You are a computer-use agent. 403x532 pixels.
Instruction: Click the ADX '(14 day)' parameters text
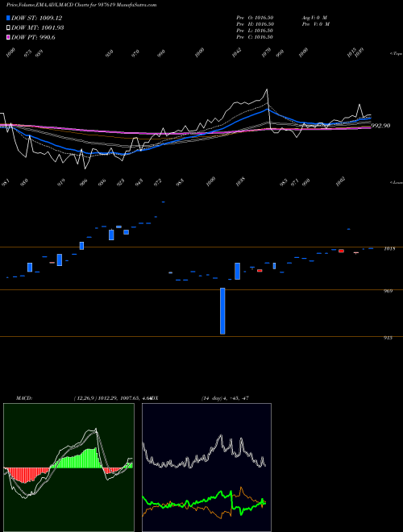point(213,398)
